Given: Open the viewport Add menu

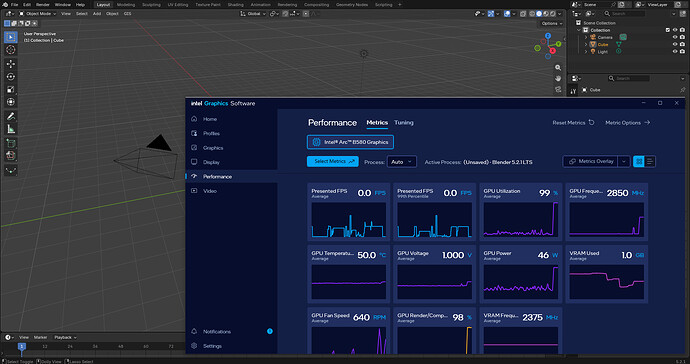Looking at the screenshot, I should tap(97, 14).
